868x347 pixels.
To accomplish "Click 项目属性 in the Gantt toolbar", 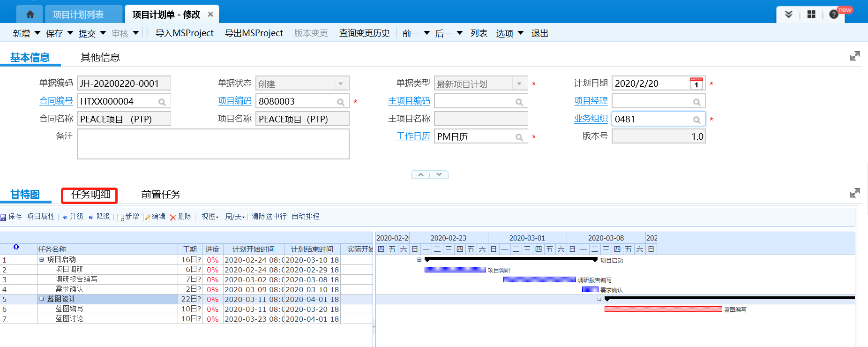I will 41,217.
